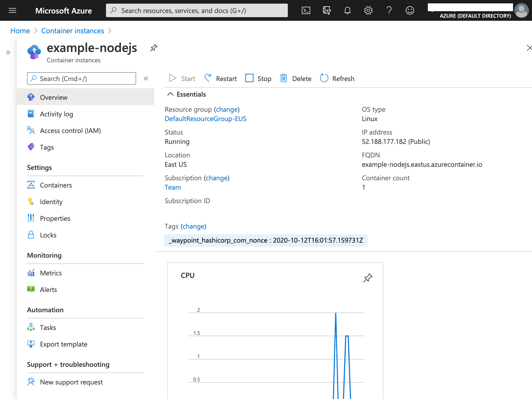Click the Restart container icon
The width and height of the screenshot is (532, 399).
click(x=208, y=78)
